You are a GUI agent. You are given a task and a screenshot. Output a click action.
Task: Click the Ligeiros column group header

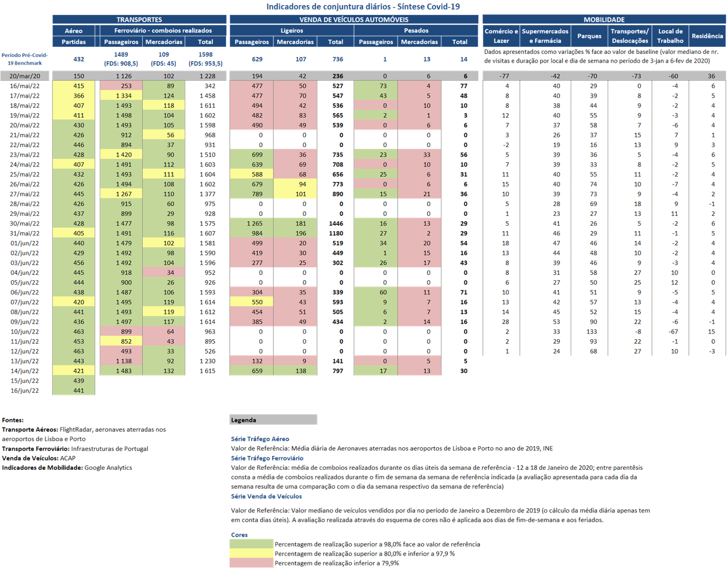tap(292, 31)
